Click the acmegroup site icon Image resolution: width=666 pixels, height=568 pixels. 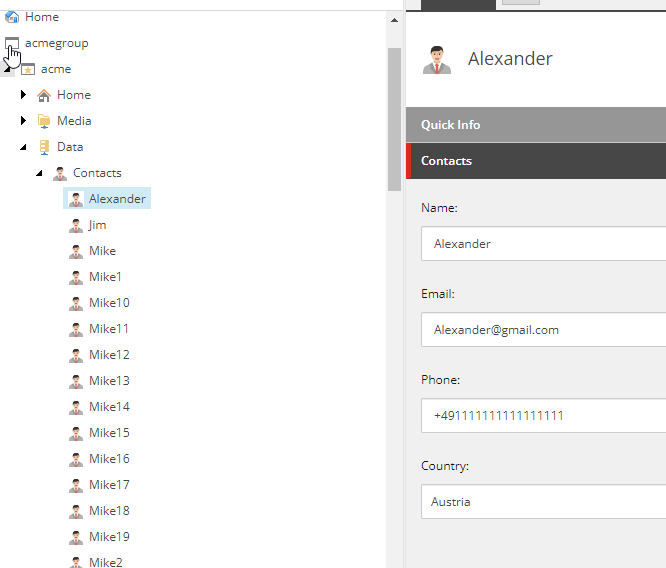[12, 43]
